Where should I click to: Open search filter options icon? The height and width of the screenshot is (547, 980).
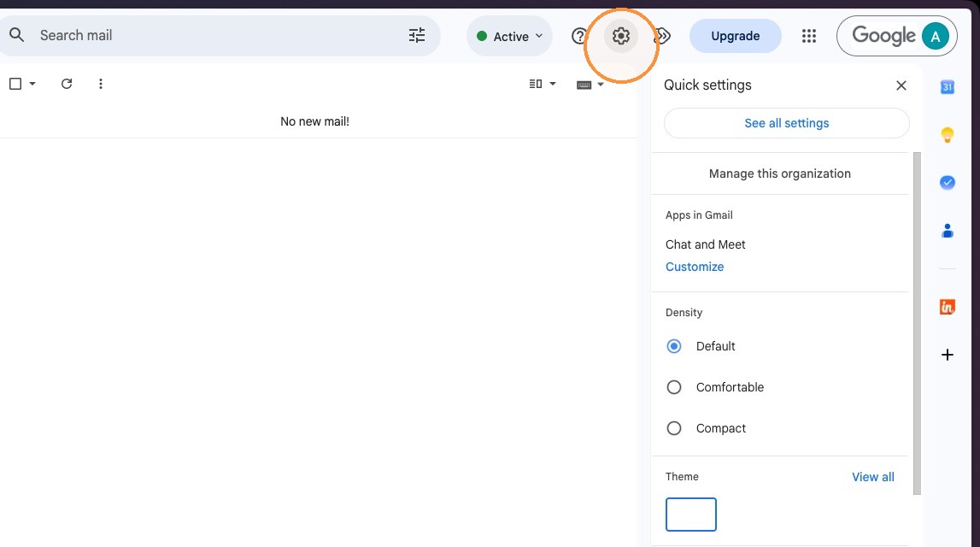[417, 35]
